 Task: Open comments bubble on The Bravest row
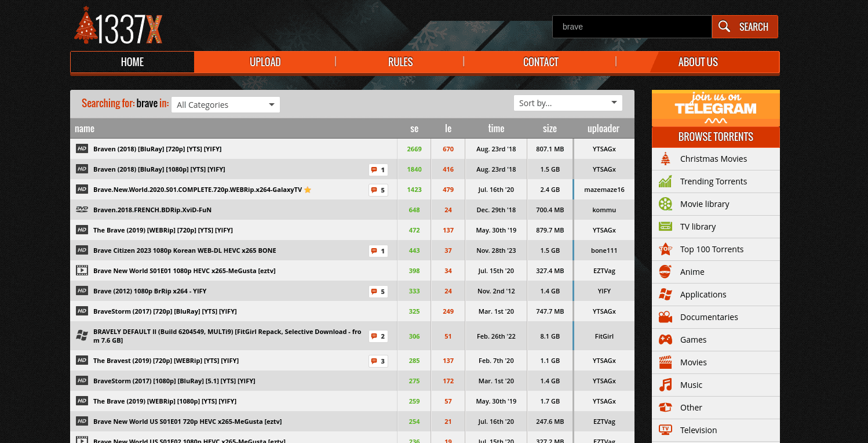pos(378,361)
